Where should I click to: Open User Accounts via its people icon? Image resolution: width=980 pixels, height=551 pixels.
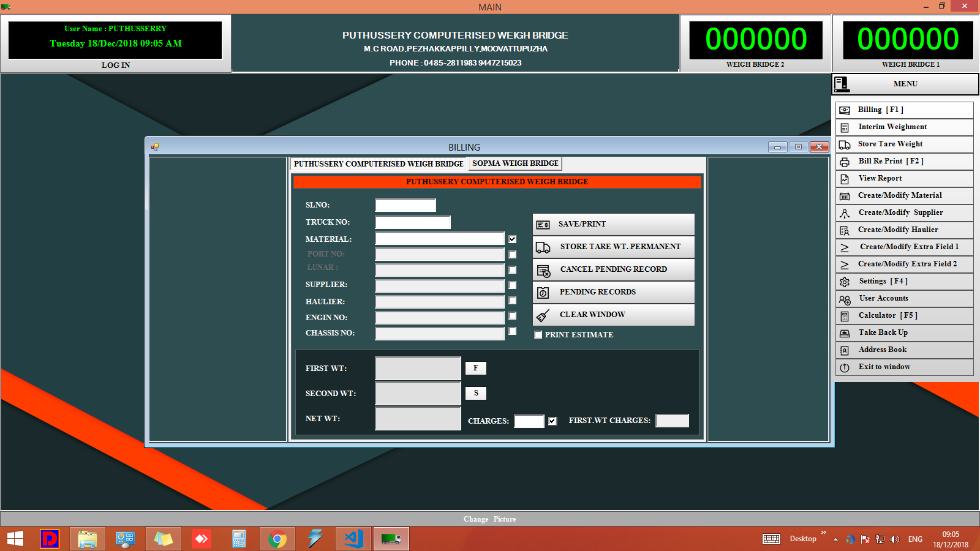(846, 298)
